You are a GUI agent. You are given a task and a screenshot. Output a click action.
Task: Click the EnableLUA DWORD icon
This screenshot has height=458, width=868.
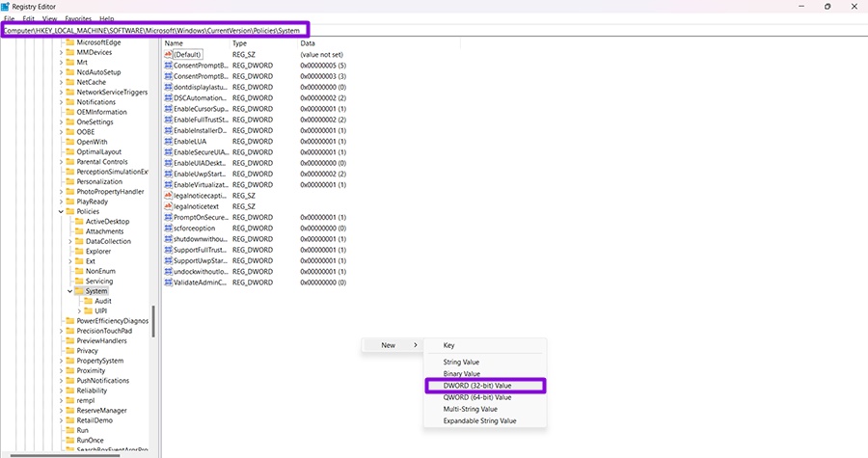point(168,141)
